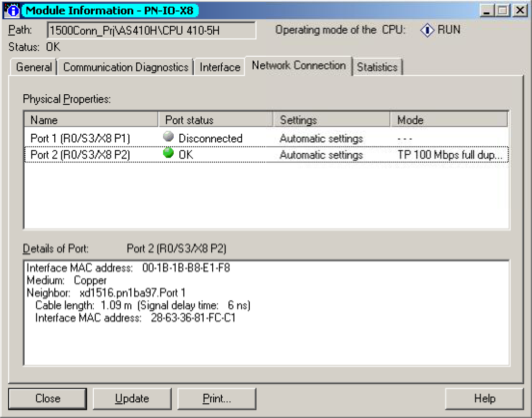Click the Settings column header
532x418 pixels.
(331, 119)
